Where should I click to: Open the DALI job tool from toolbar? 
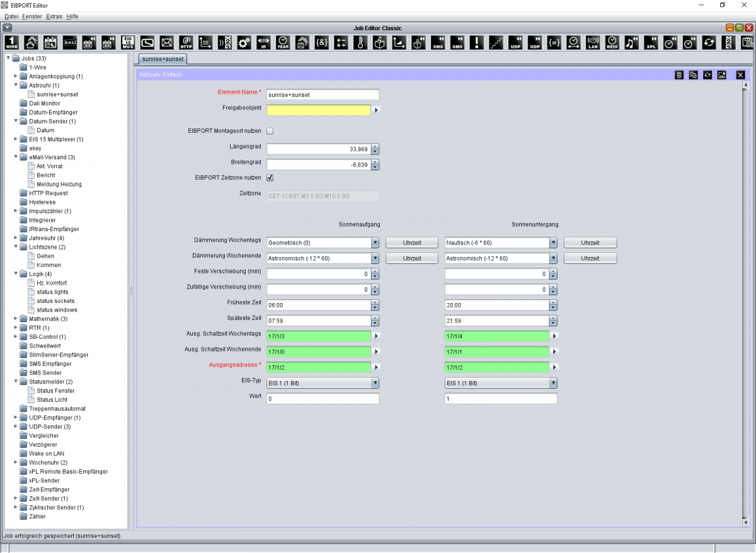[69, 42]
